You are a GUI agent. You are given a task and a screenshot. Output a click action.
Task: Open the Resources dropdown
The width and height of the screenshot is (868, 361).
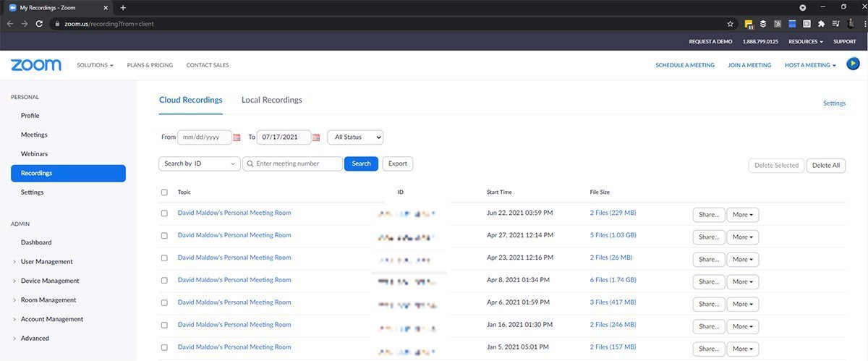(x=806, y=41)
